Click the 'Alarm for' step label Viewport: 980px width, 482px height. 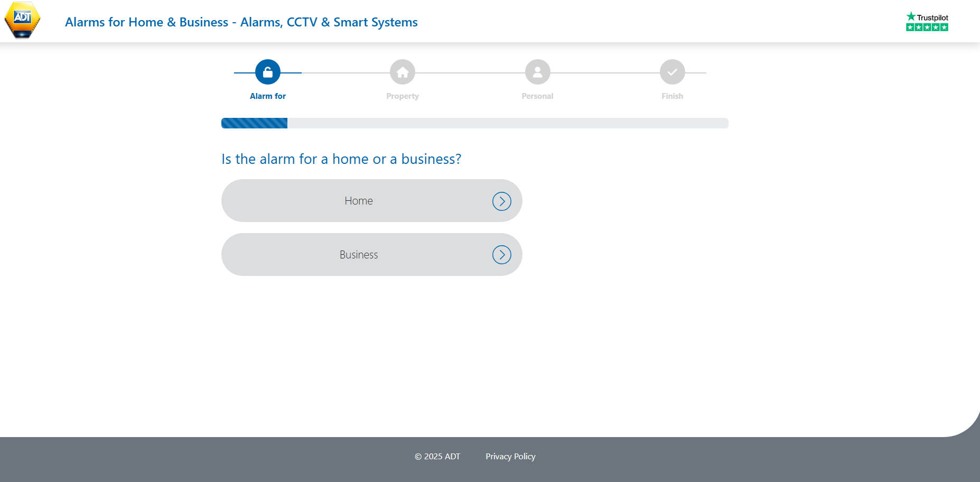coord(268,96)
